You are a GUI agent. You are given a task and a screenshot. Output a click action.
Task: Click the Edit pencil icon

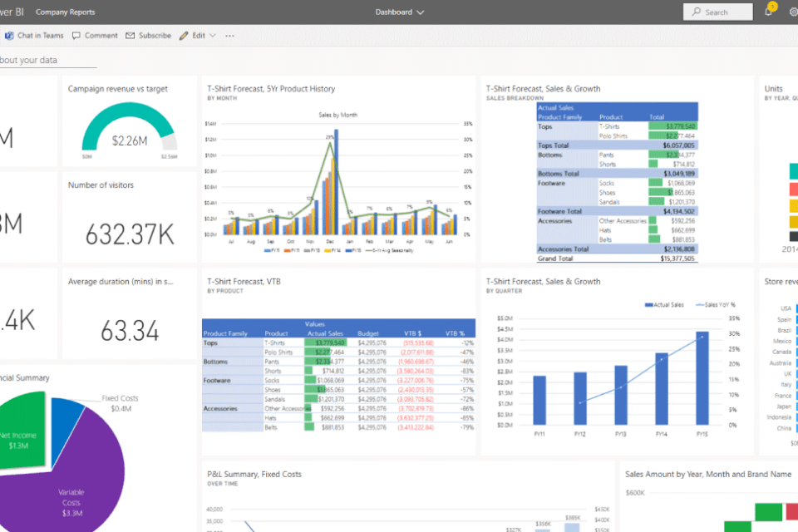tap(184, 36)
